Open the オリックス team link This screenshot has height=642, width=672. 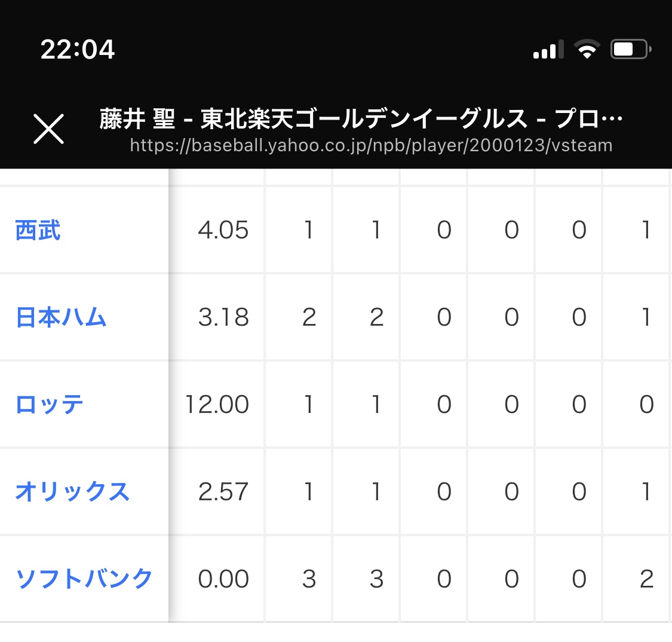pos(72,491)
